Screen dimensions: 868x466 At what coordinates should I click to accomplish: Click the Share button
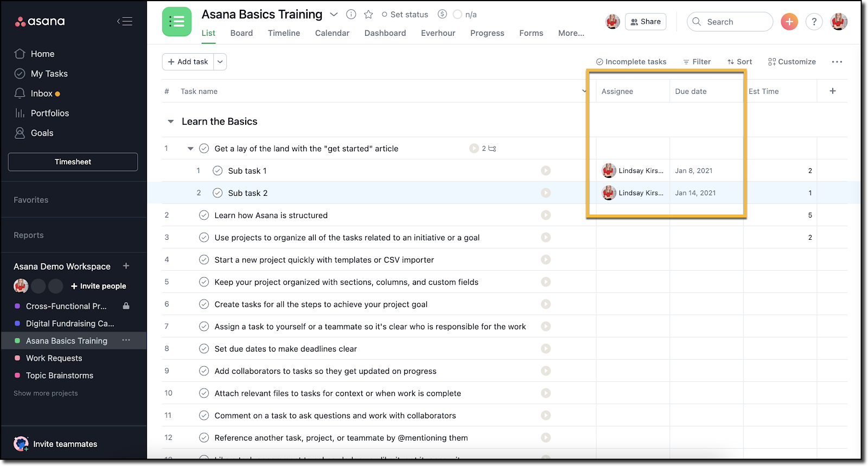(x=646, y=22)
